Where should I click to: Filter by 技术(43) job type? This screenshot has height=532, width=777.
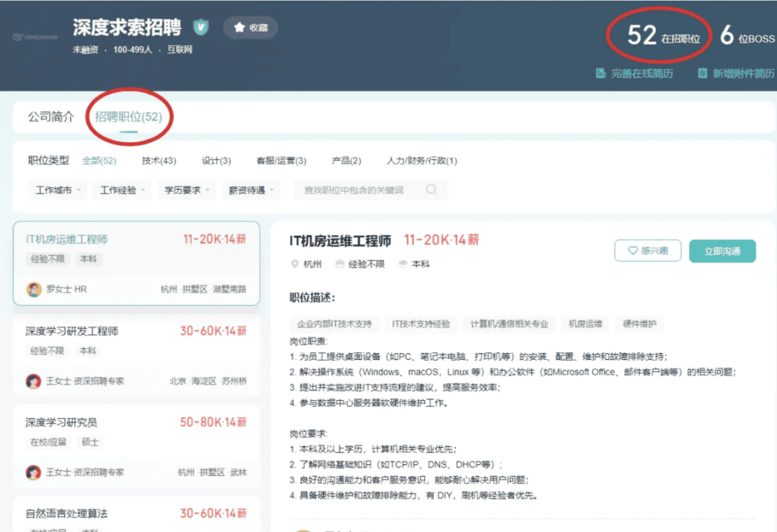point(159,160)
